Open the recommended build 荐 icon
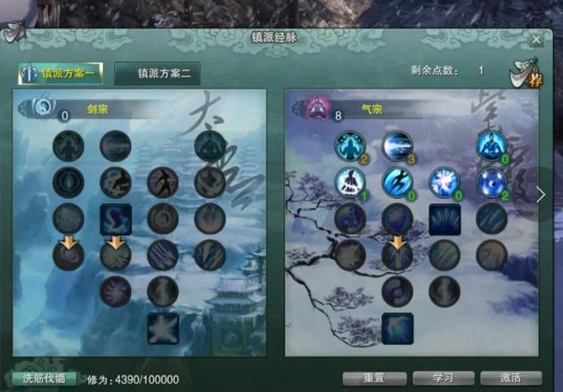The image size is (563, 392). 526,74
